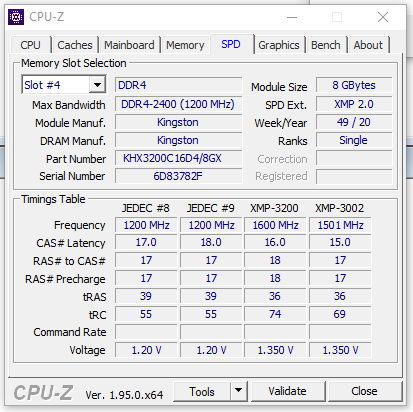Click the SPD Ext. XMP 2.0 value

[354, 104]
